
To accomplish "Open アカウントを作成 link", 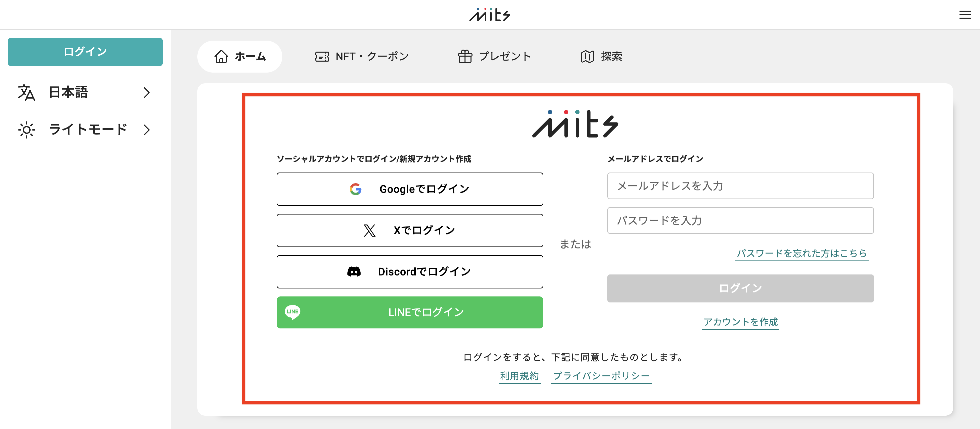I will click(740, 322).
